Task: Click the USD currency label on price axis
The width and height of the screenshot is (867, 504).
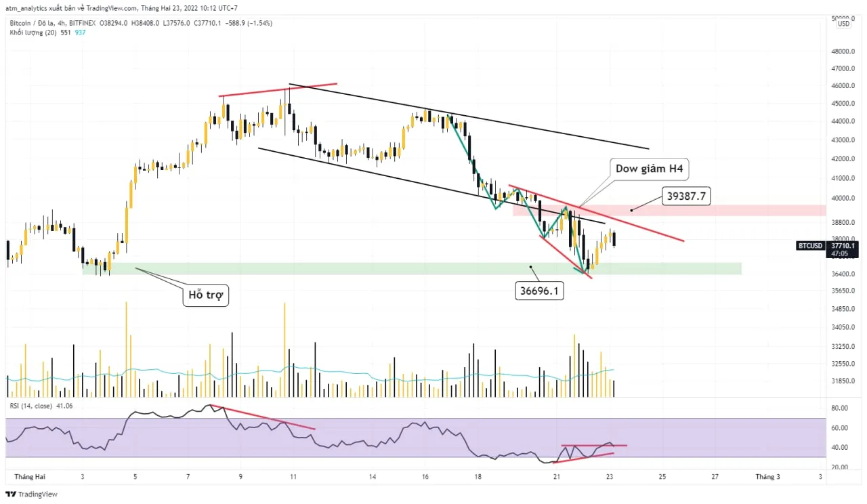Action: pyautogui.click(x=843, y=24)
